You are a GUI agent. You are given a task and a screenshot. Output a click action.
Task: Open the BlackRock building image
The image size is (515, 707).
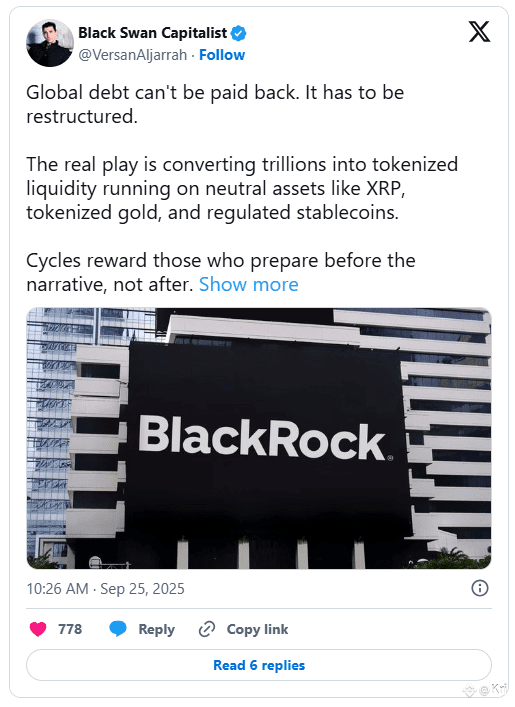(259, 438)
